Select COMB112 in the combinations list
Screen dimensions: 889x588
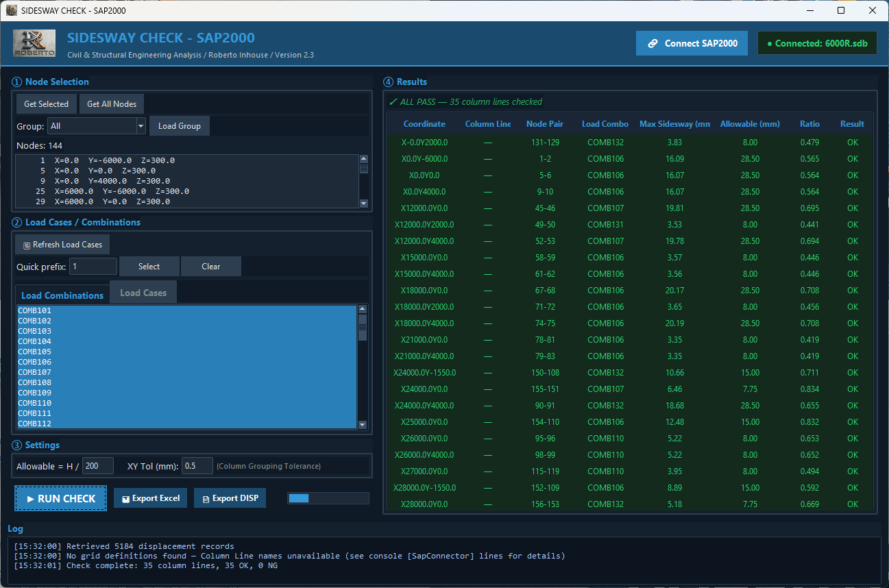click(x=187, y=424)
